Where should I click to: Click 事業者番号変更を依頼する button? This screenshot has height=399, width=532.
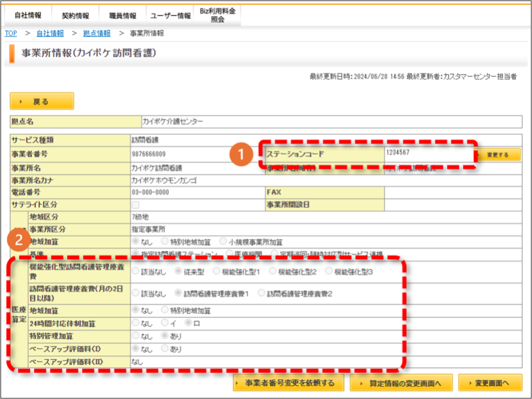[288, 383]
